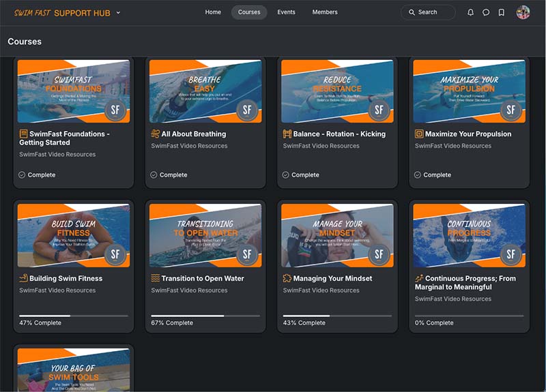
Task: Click the Courses page heading
Action: pos(25,42)
